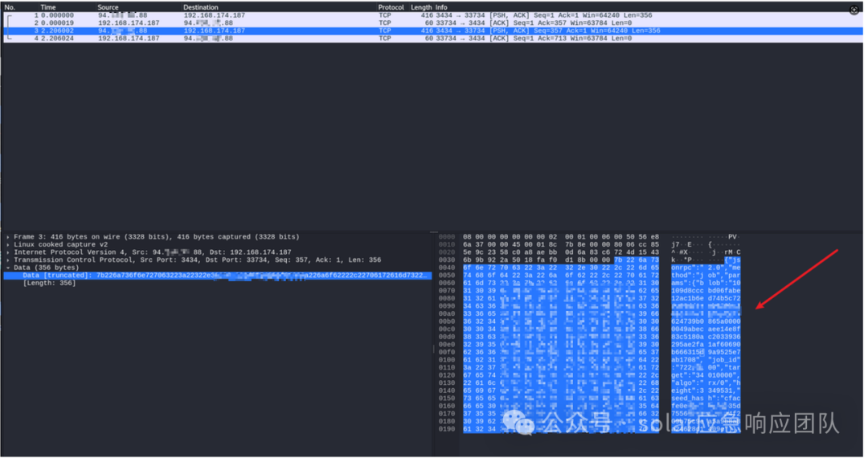The image size is (868, 458).
Task: Click ASCII text 'thod":"j ob","par'
Action: point(706,276)
